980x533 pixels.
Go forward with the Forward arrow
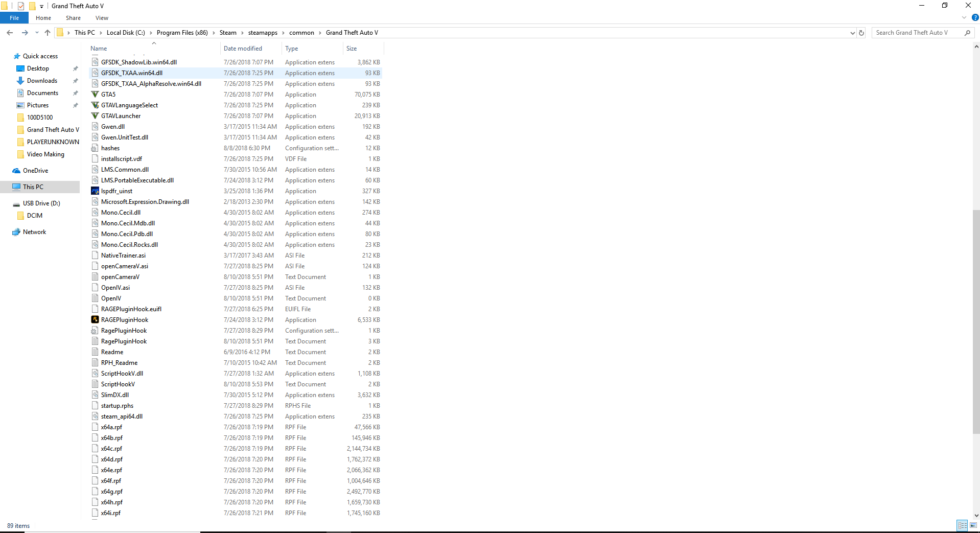(25, 33)
